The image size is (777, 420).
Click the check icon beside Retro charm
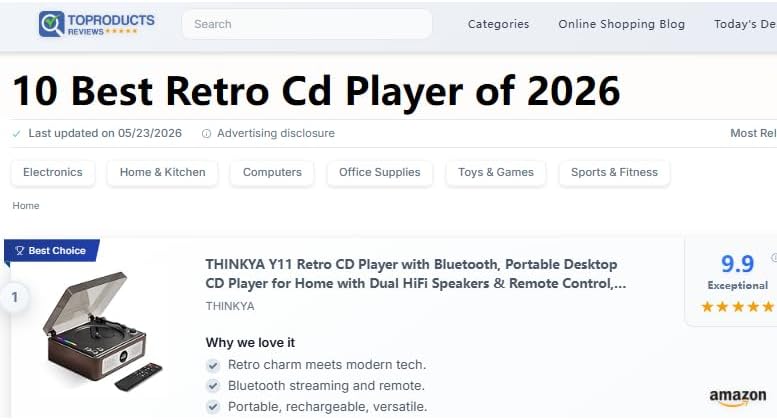[x=213, y=366]
